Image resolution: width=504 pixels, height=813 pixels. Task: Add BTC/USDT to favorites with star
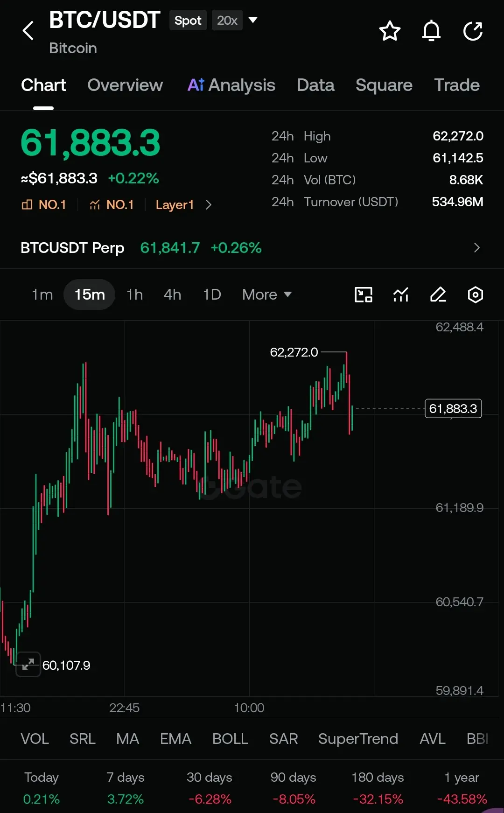click(390, 31)
